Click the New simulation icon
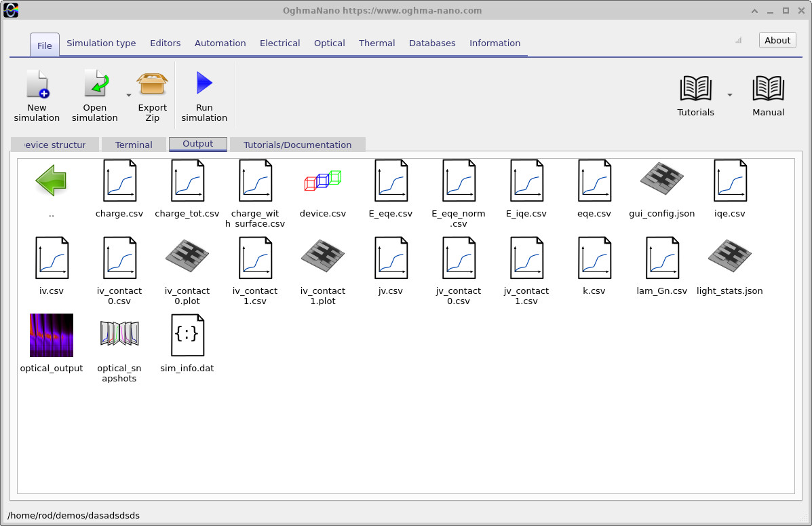 37,84
